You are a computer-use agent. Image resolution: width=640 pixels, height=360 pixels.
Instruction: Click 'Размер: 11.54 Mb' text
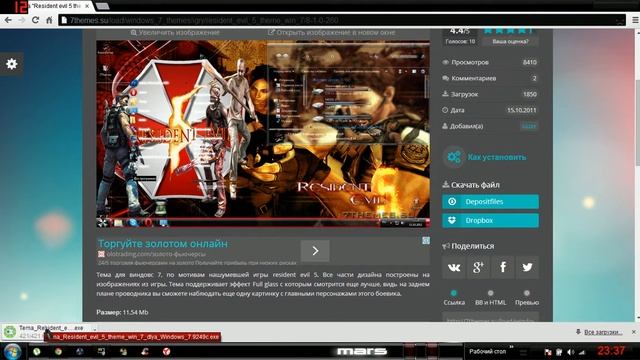[122, 312]
